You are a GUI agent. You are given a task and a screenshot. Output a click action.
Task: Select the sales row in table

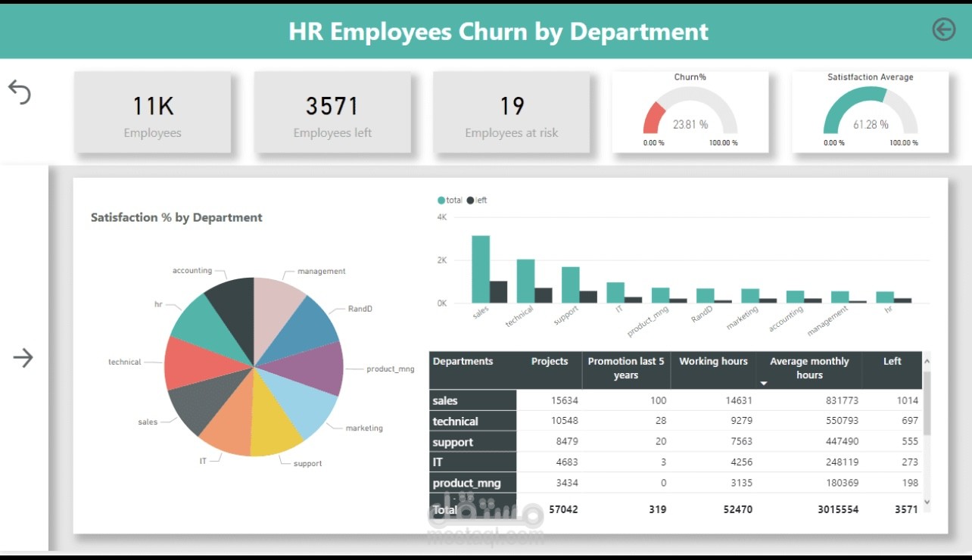[675, 400]
